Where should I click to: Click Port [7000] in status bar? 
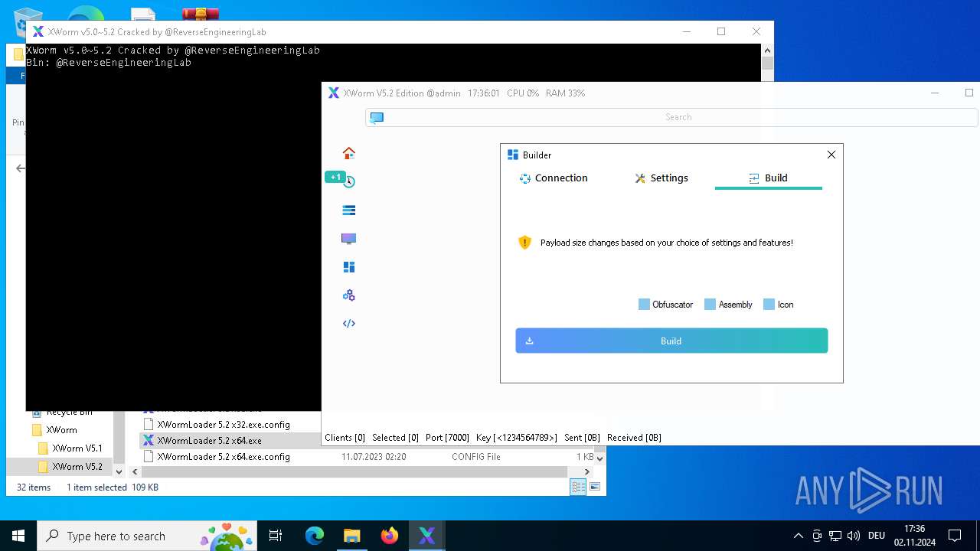click(x=447, y=438)
